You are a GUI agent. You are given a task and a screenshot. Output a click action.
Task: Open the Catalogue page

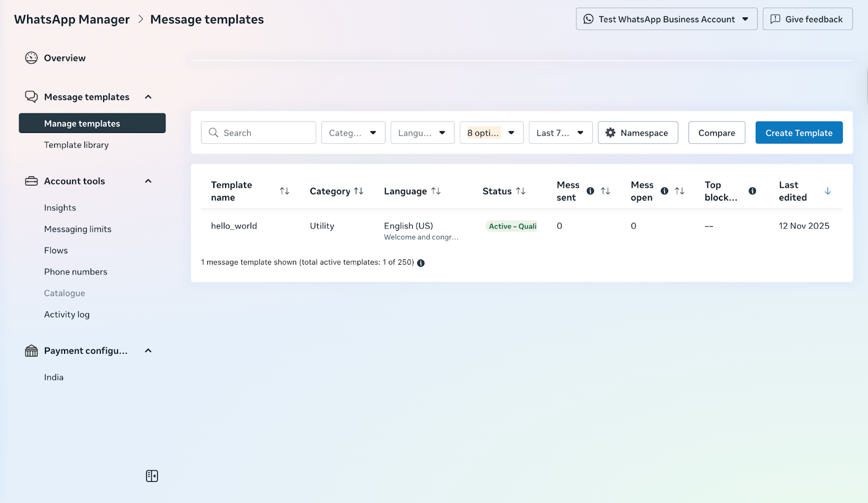click(x=65, y=293)
